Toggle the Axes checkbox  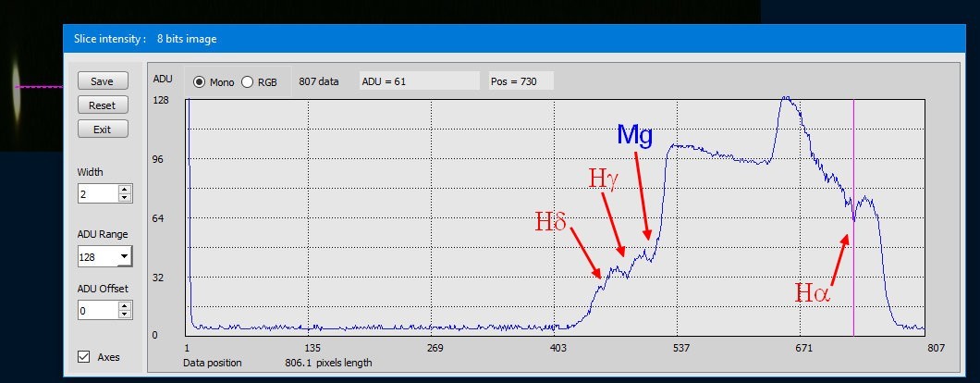click(x=84, y=357)
